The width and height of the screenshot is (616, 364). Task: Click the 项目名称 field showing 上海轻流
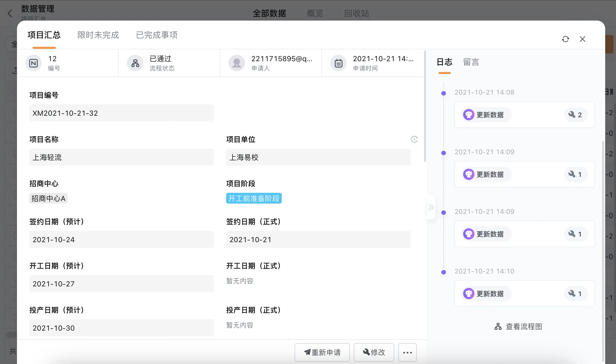point(121,157)
